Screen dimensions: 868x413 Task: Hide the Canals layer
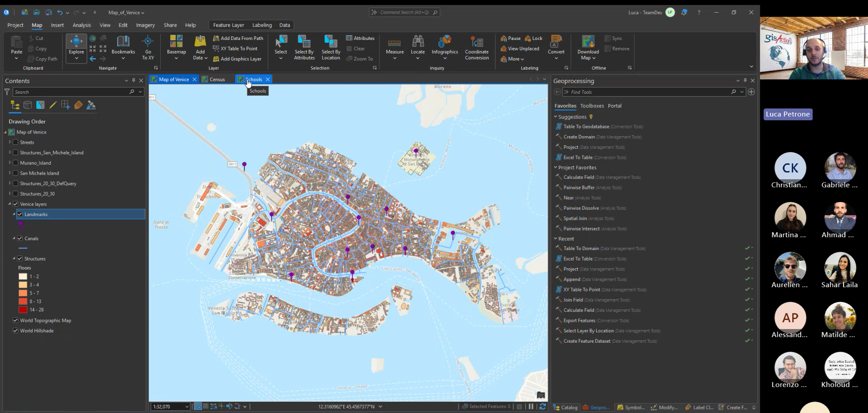20,238
